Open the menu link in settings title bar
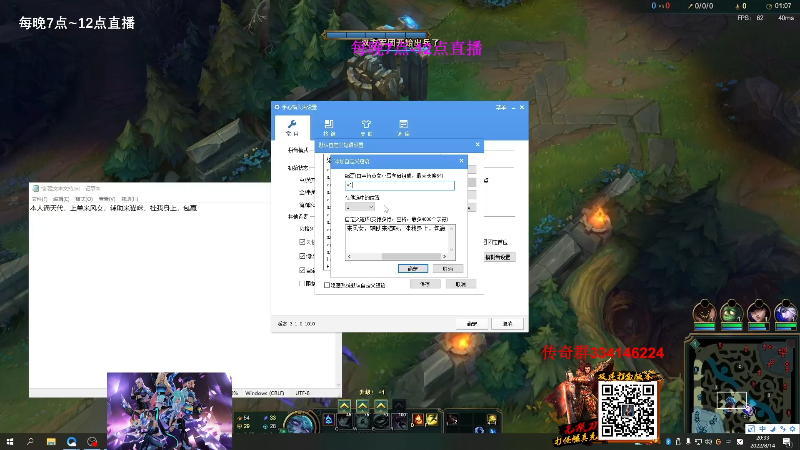Image resolution: width=800 pixels, height=450 pixels. (x=500, y=108)
